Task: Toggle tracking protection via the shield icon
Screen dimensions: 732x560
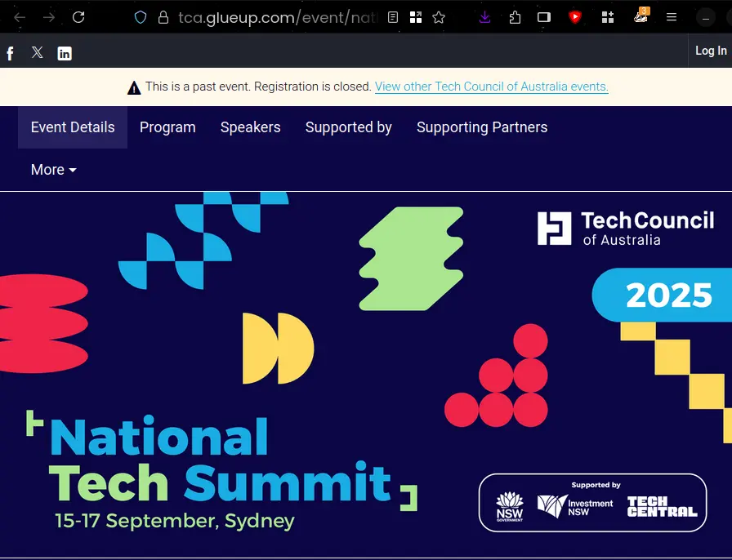Action: (140, 16)
